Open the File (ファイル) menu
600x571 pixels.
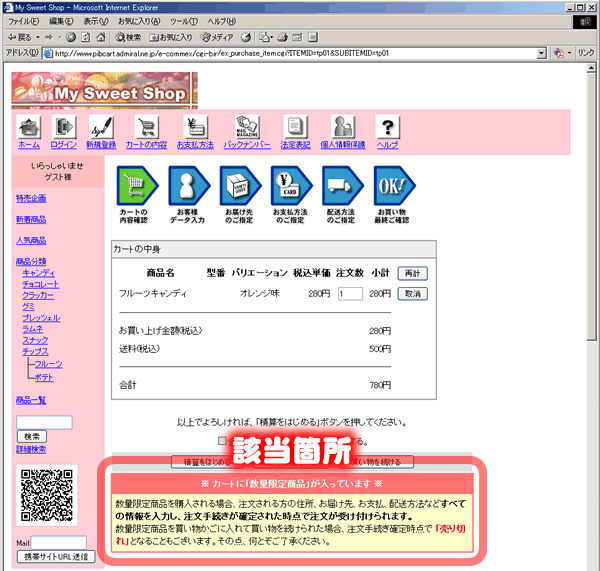[x=24, y=21]
